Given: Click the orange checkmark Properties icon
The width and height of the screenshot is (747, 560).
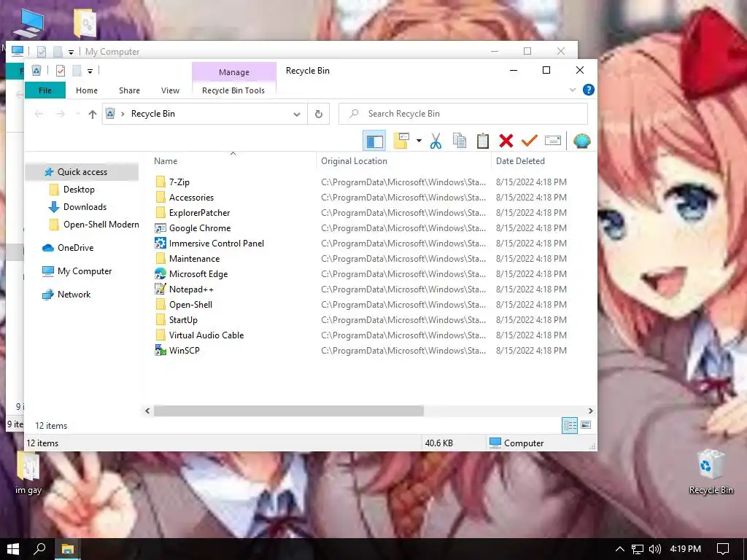Looking at the screenshot, I should click(530, 141).
